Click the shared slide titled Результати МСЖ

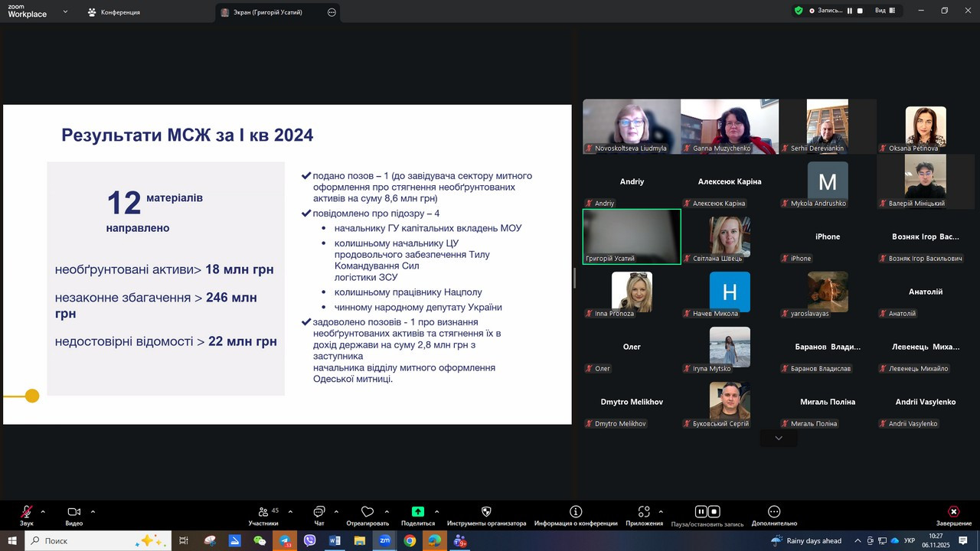pyautogui.click(x=287, y=264)
